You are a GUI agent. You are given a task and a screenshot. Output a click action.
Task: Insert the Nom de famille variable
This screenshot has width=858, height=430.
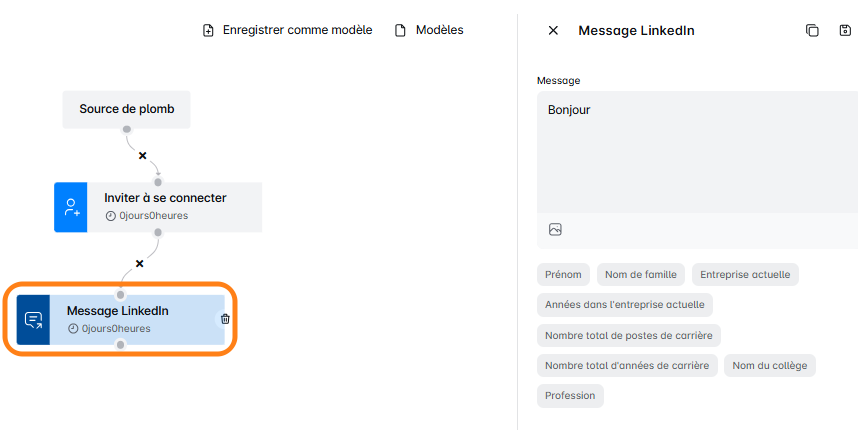point(641,274)
